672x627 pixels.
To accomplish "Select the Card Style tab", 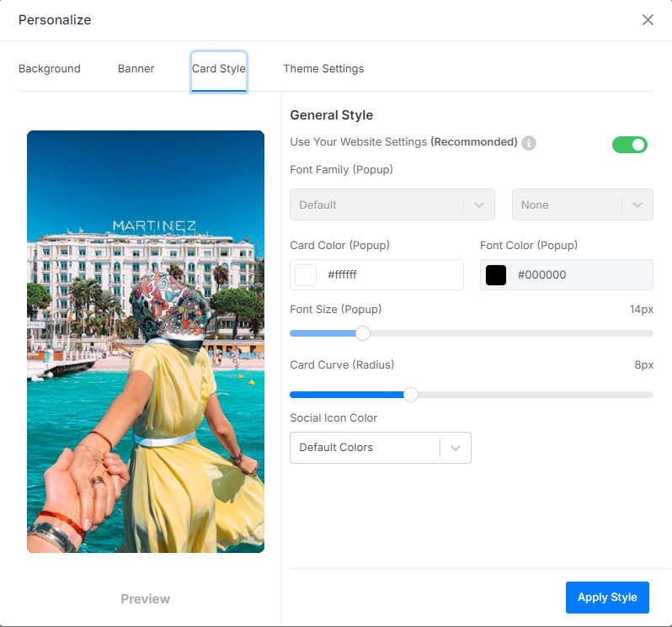I will (219, 71).
